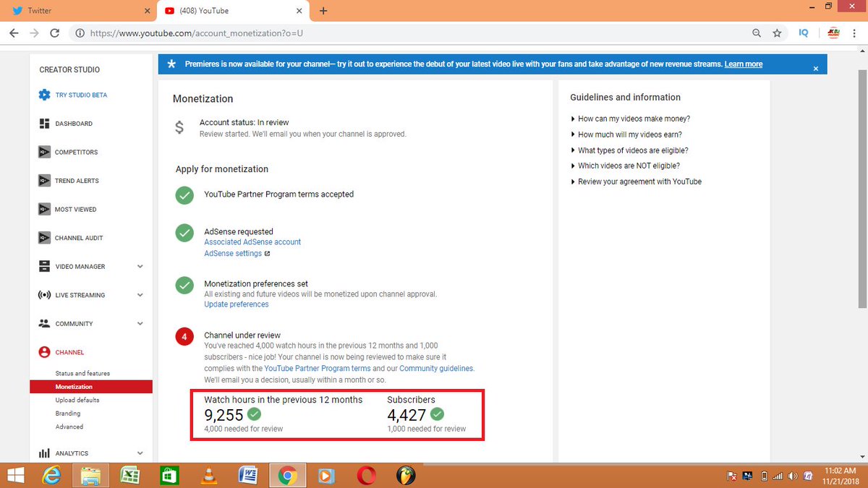Bookmark this page with the star icon
Screen dimensions: 868x488
[777, 33]
